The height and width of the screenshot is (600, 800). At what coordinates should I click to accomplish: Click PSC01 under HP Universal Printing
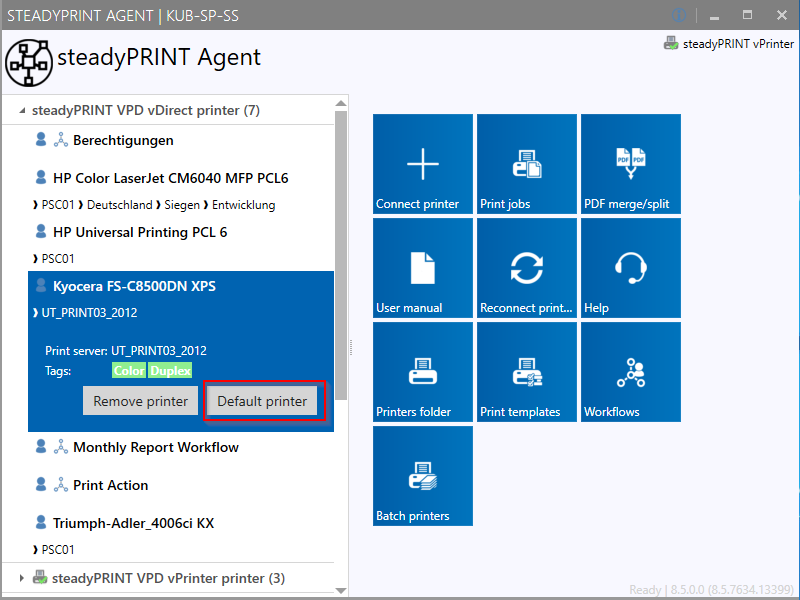pyautogui.click(x=58, y=259)
